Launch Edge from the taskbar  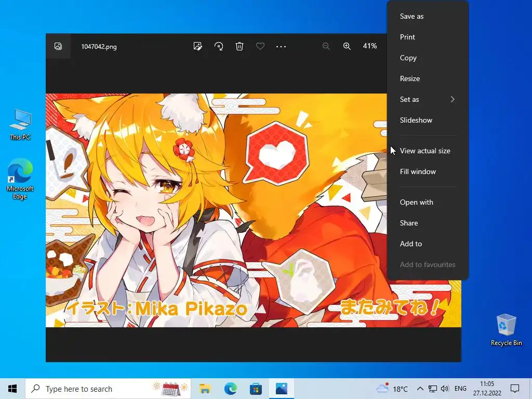pyautogui.click(x=230, y=389)
